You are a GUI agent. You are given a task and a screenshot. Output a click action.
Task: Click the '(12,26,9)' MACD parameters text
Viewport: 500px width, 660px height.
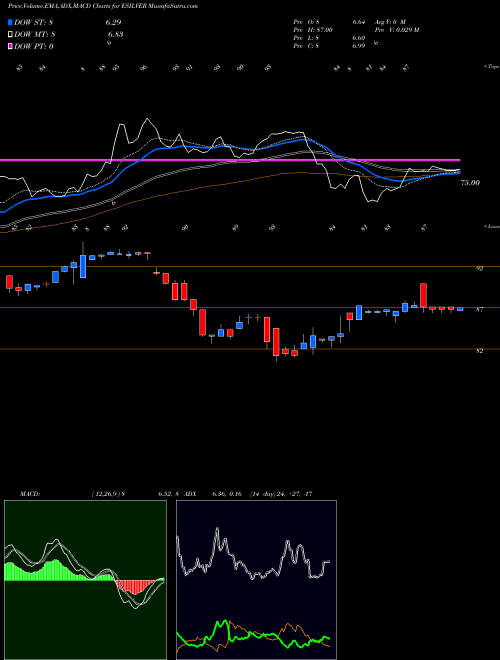click(105, 494)
